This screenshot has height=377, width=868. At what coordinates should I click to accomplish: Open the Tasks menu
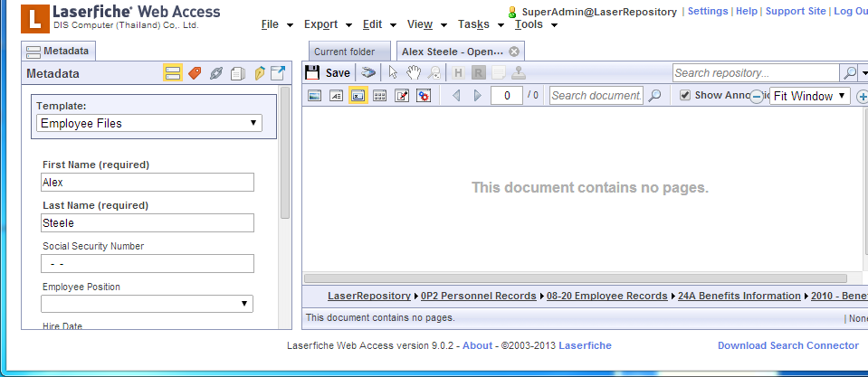[x=481, y=24]
